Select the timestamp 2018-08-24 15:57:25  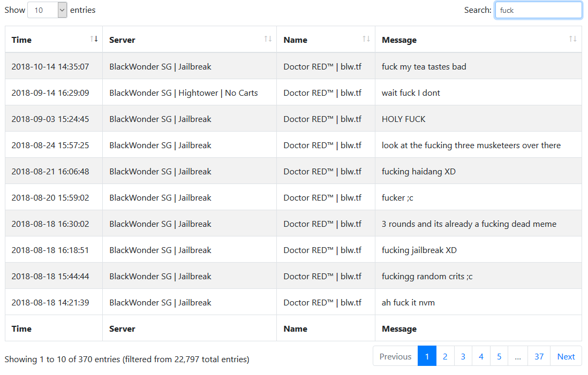(x=50, y=146)
